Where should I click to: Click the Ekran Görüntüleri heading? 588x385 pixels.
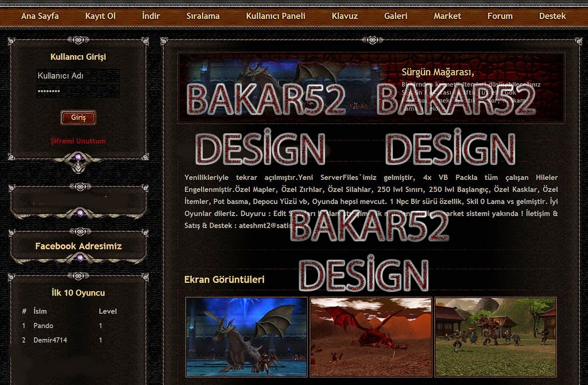coord(225,280)
